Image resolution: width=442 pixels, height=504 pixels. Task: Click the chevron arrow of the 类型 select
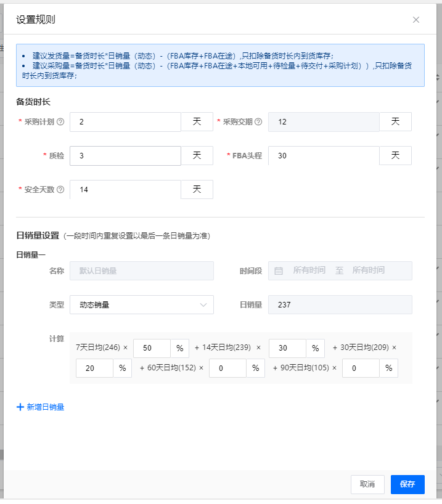pos(203,305)
